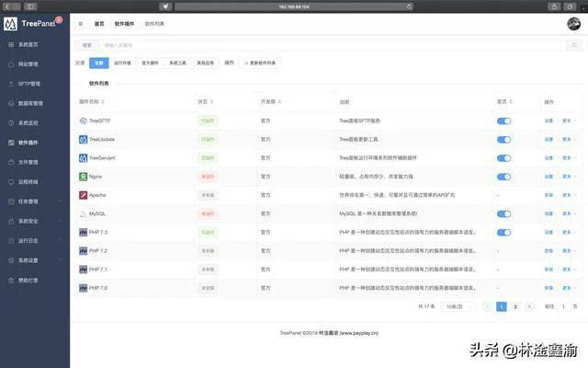Click the PHP 7.0 plugin icon
This screenshot has height=368, width=588.
tap(83, 288)
